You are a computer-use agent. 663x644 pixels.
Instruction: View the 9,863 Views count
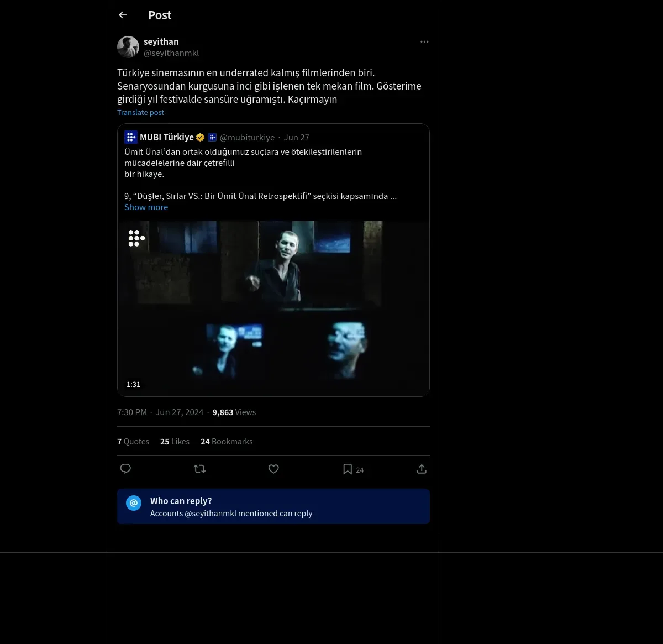[x=234, y=412]
